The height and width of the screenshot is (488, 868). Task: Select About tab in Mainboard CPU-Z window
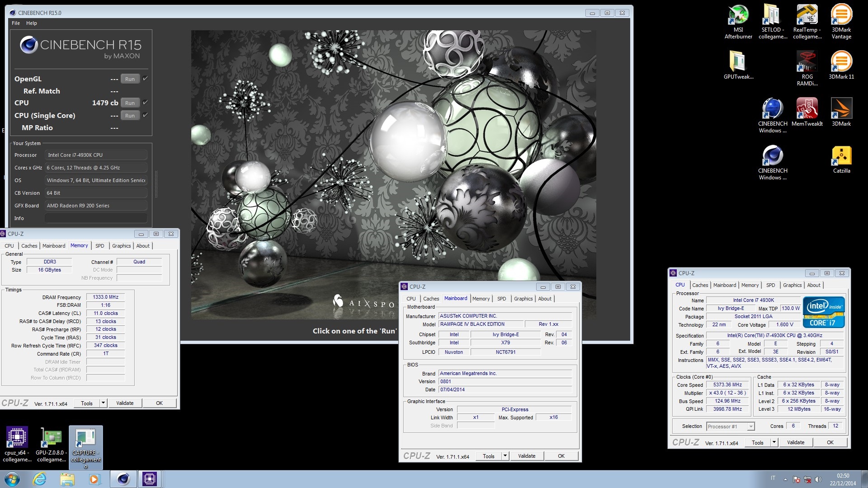point(545,299)
